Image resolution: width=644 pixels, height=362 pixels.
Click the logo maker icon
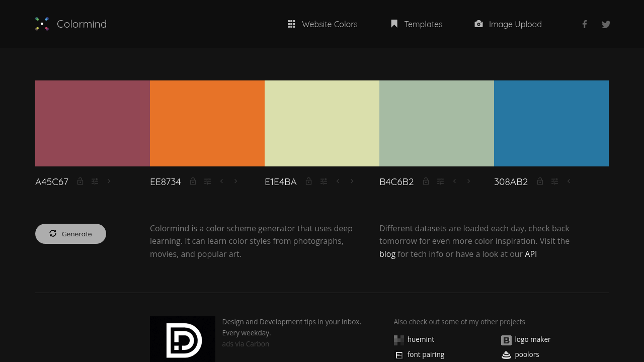click(x=506, y=340)
